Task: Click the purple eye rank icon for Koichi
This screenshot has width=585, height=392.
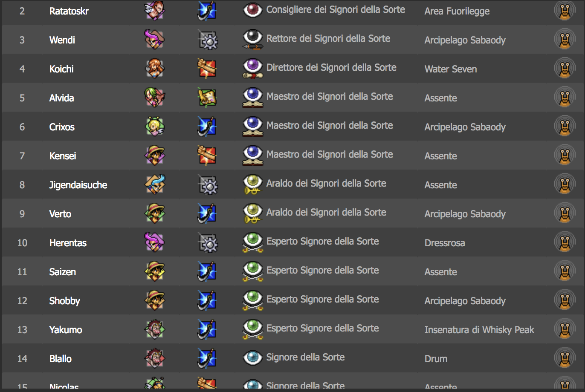Action: pos(252,69)
